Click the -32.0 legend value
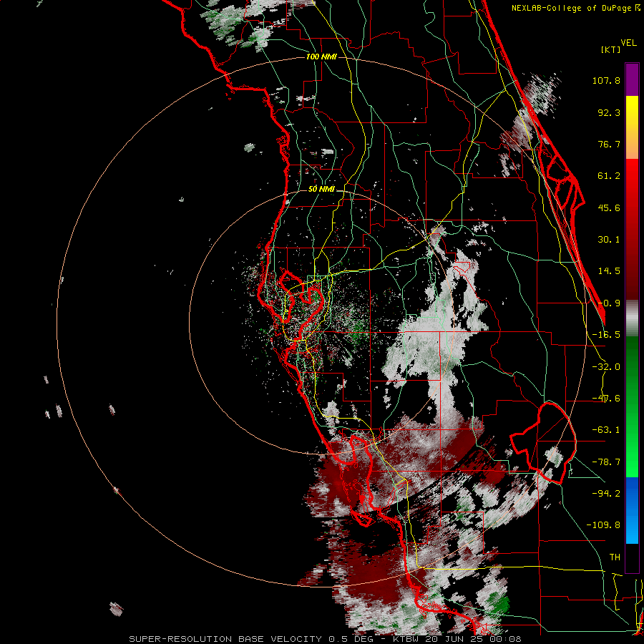Screen dimensions: 644x644 tap(606, 367)
